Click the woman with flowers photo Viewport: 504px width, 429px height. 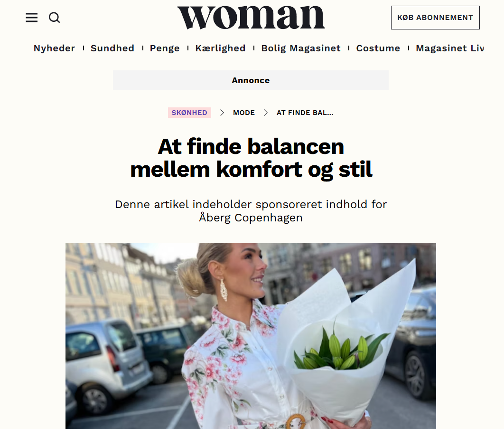click(x=251, y=336)
